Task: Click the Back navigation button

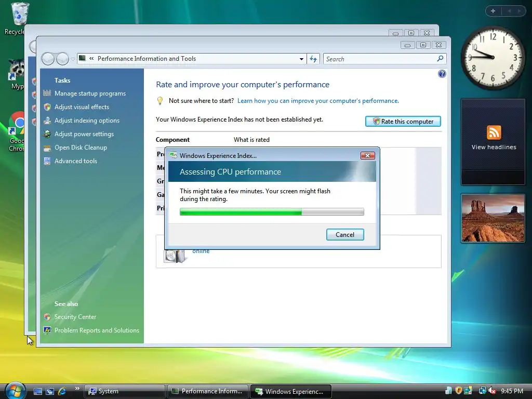Action: point(48,59)
